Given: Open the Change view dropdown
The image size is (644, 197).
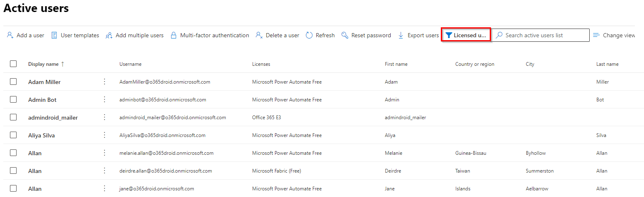Looking at the screenshot, I should [614, 36].
